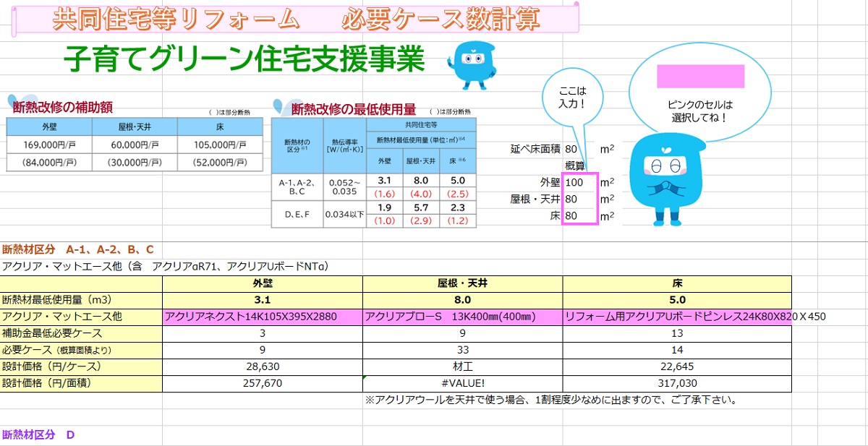
Task: Click the #VALUE! error cell
Action: pos(462,383)
